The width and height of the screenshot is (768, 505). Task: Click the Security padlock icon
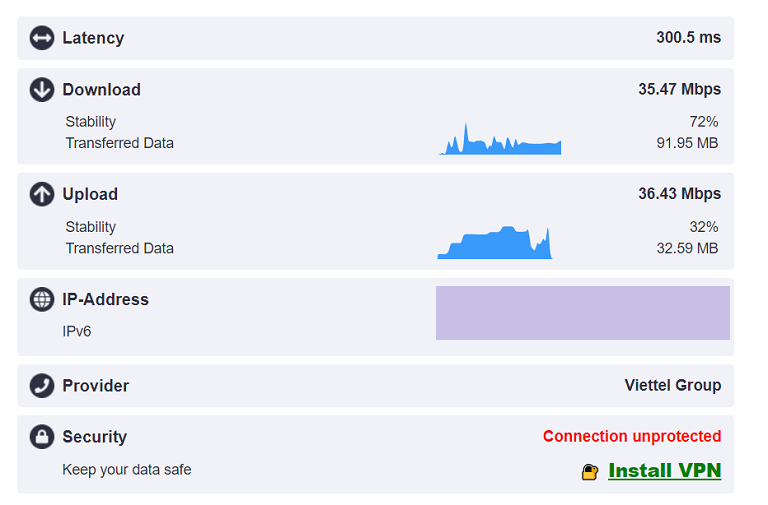click(x=42, y=436)
